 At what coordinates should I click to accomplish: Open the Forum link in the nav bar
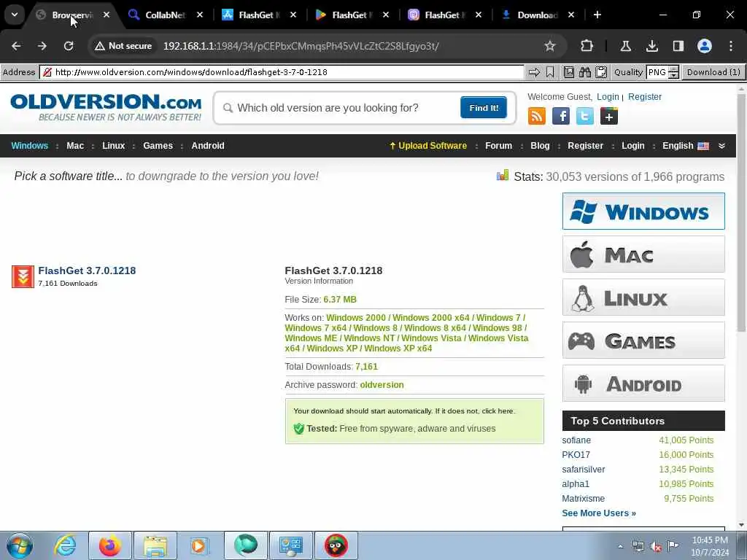498,146
